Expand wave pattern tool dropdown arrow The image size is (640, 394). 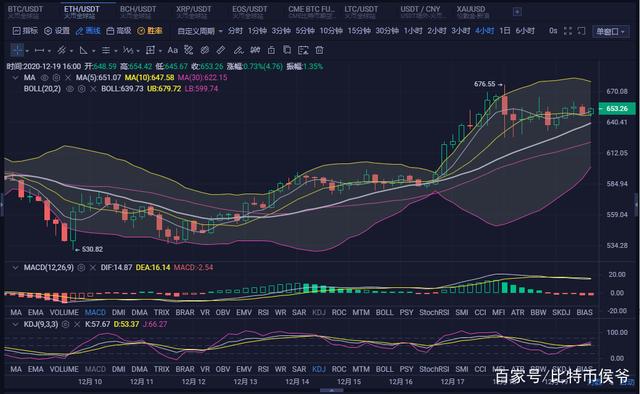click(138, 51)
